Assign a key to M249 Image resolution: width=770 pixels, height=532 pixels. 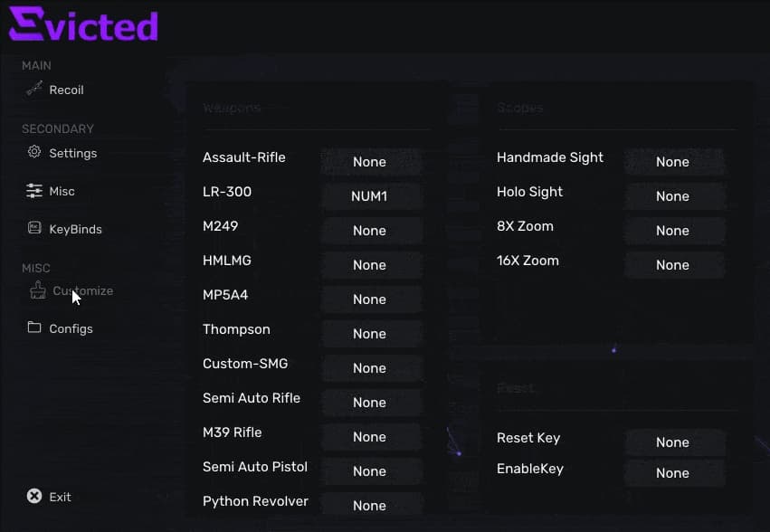click(370, 231)
